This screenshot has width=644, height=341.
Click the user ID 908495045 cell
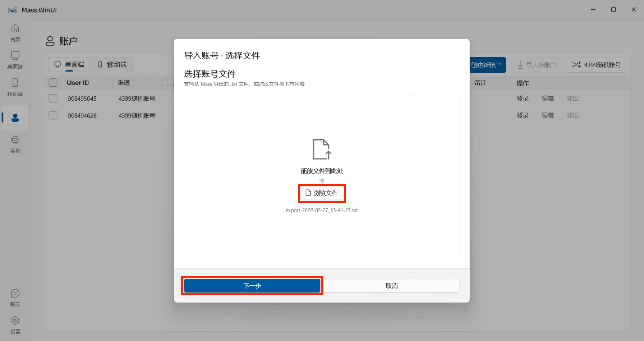click(82, 99)
